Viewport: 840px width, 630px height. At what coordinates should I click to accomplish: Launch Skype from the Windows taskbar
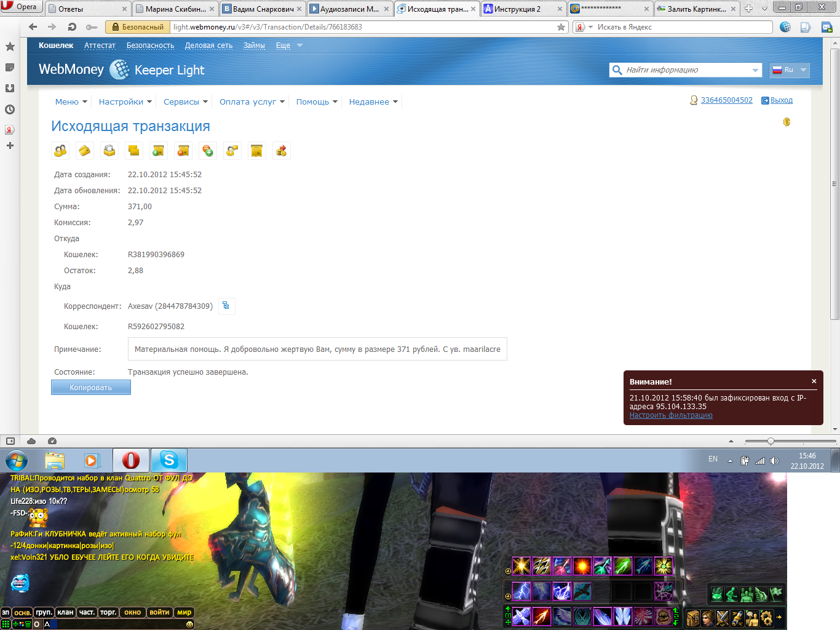(169, 460)
